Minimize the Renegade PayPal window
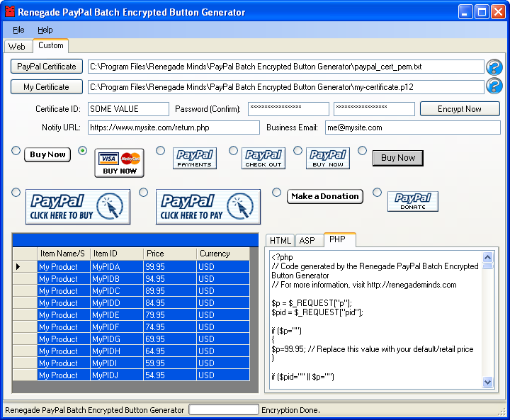 [465, 12]
